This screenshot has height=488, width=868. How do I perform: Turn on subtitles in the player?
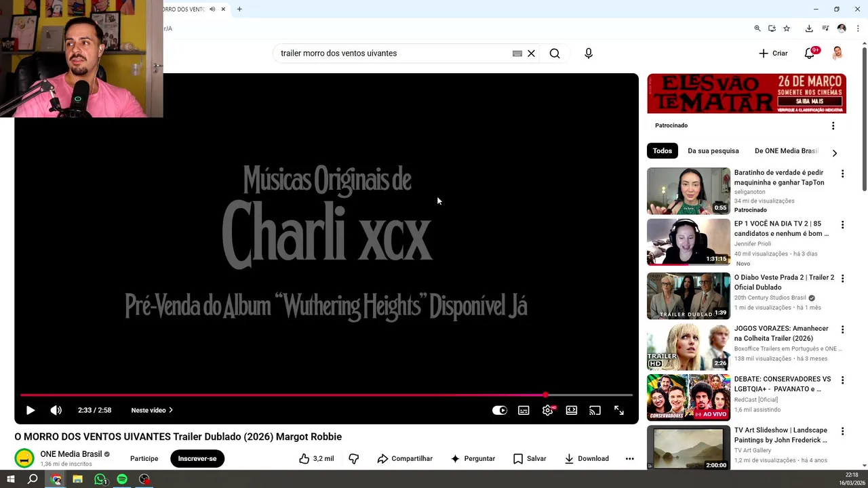pyautogui.click(x=524, y=410)
